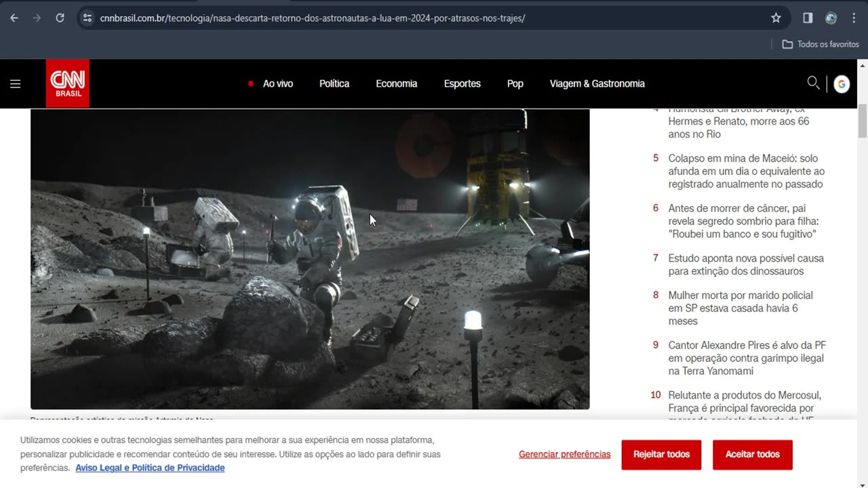Image resolution: width=868 pixels, height=488 pixels.
Task: Click the 'Rejeitar todos' cookies button
Action: (x=662, y=454)
